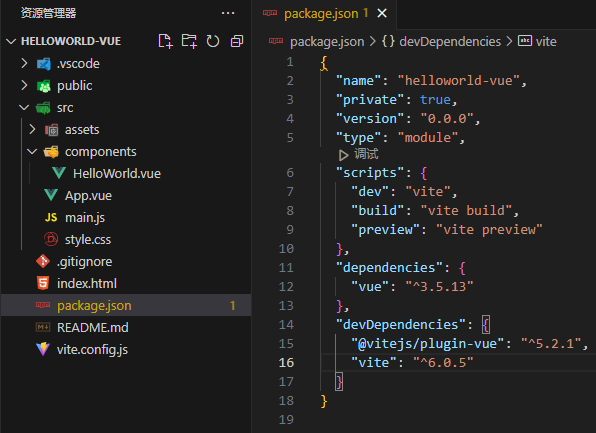Viewport: 596px width, 433px height.
Task: Click the New Folder icon in explorer header
Action: tap(189, 41)
